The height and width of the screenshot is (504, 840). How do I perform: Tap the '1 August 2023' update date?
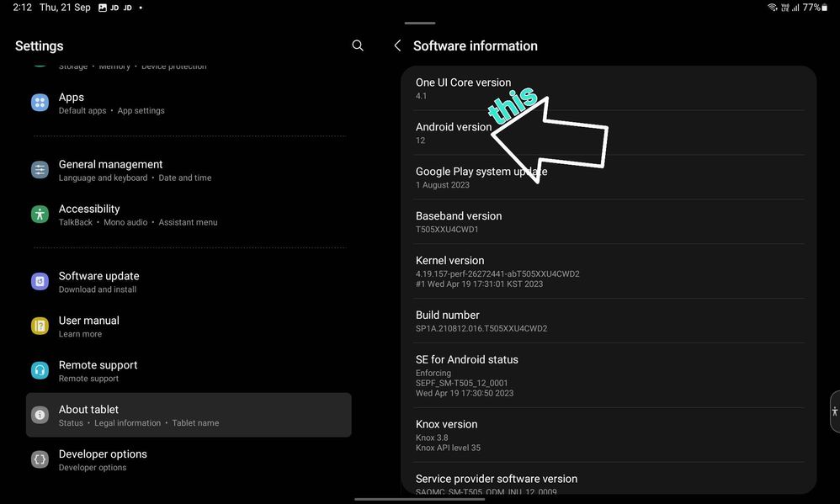(443, 185)
